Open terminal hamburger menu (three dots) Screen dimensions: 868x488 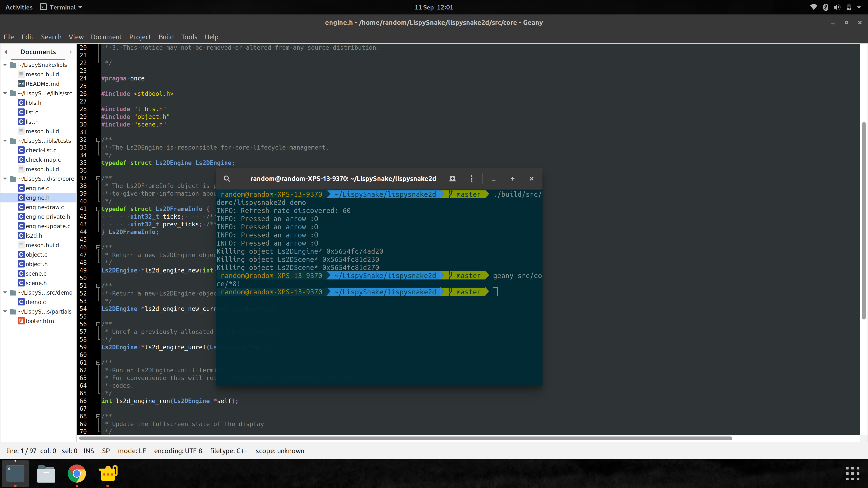pos(471,179)
